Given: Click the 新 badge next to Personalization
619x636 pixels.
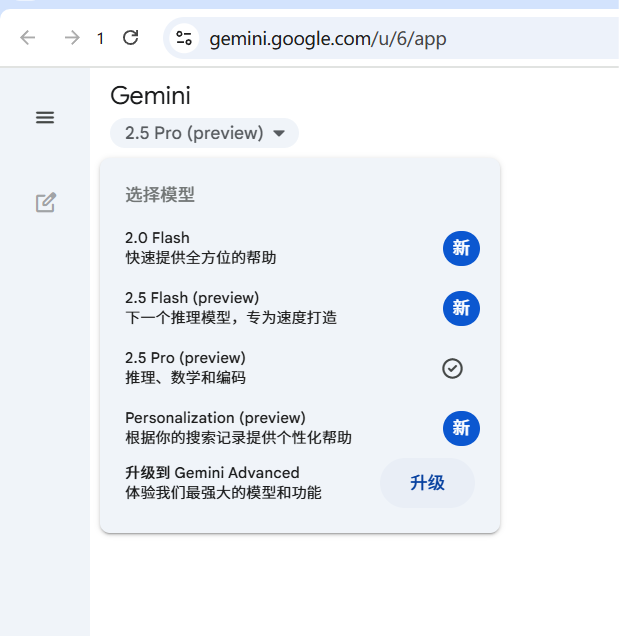Looking at the screenshot, I should coord(461,428).
